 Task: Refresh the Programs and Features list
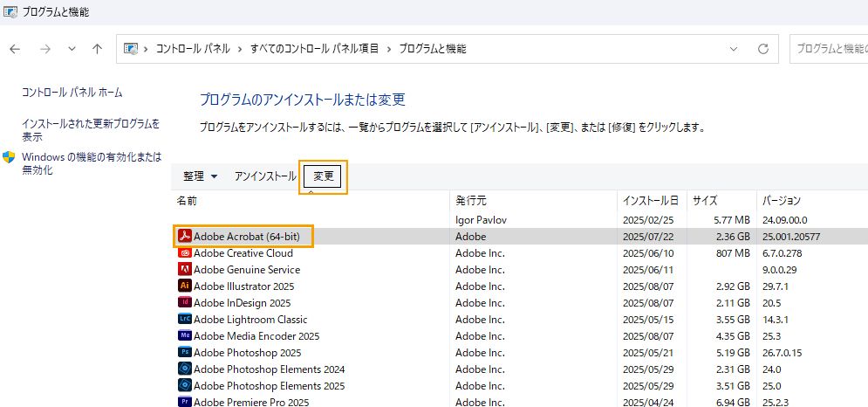coord(763,49)
